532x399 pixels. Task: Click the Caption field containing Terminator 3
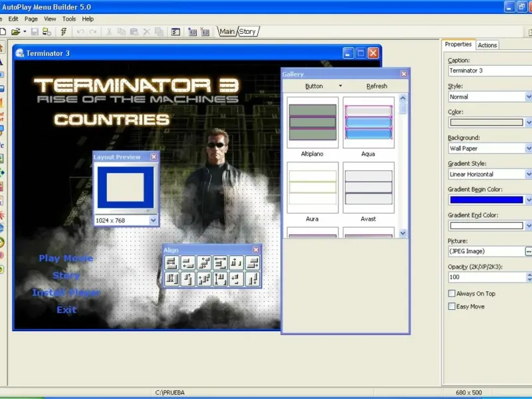tap(490, 70)
